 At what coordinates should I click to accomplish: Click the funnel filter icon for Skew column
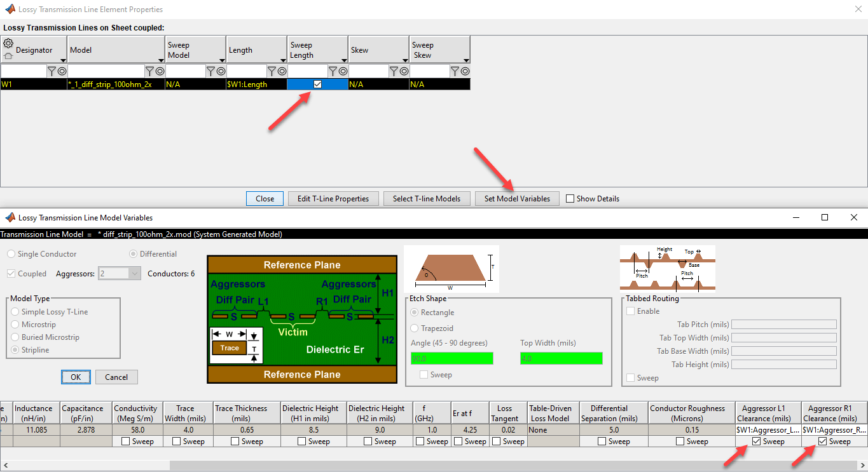tap(394, 71)
